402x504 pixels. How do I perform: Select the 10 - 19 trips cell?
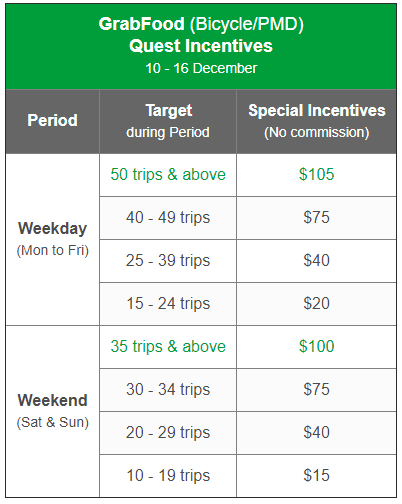[x=168, y=476]
